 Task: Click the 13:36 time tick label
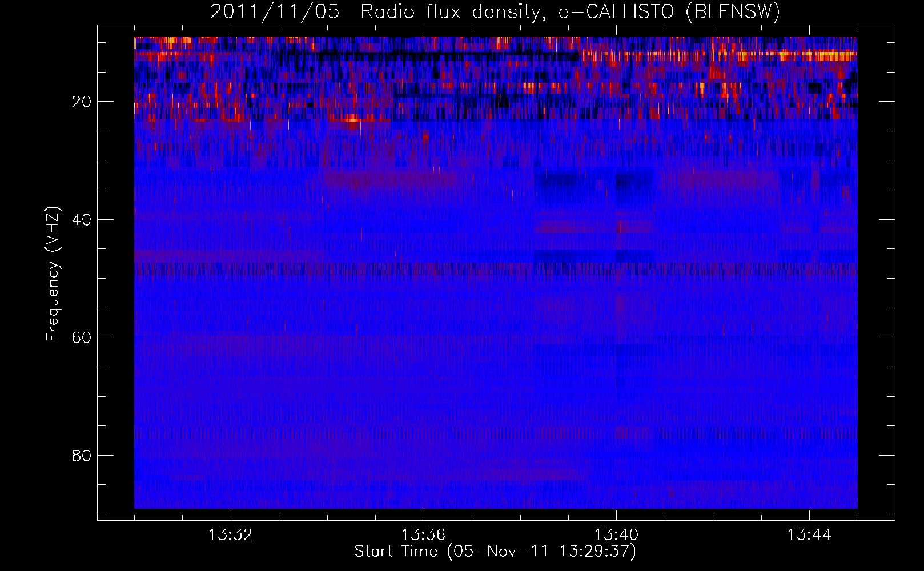click(x=423, y=535)
